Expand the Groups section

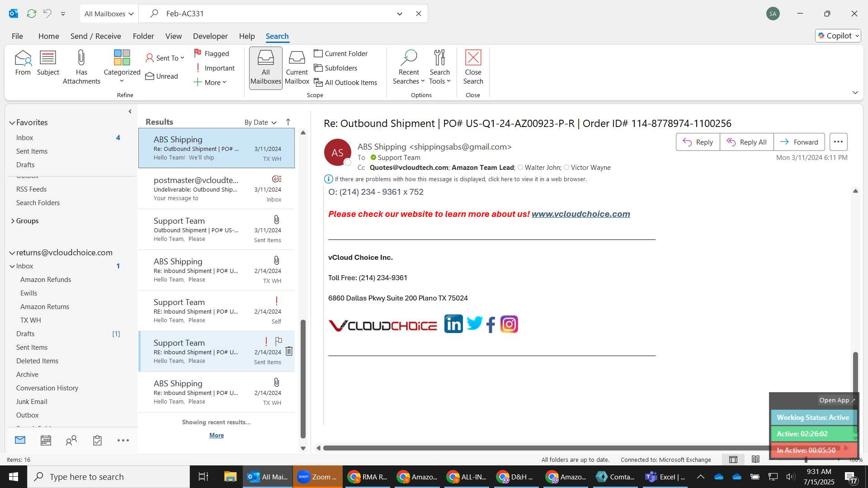point(12,221)
